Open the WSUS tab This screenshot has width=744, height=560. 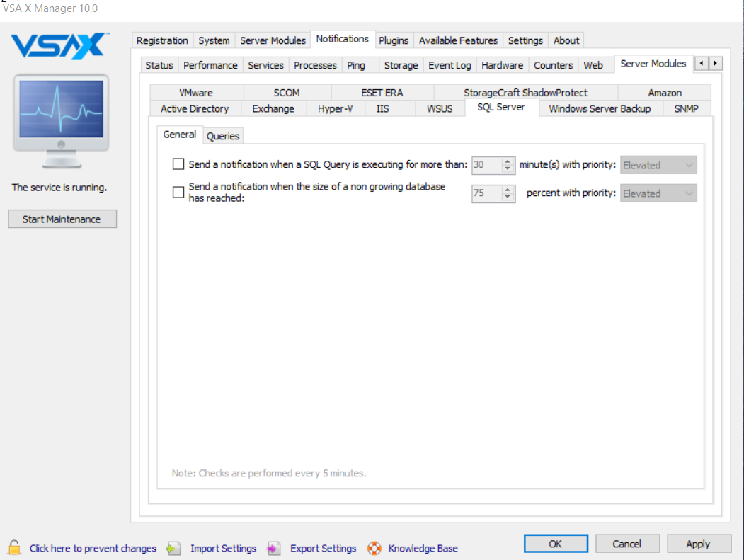440,109
